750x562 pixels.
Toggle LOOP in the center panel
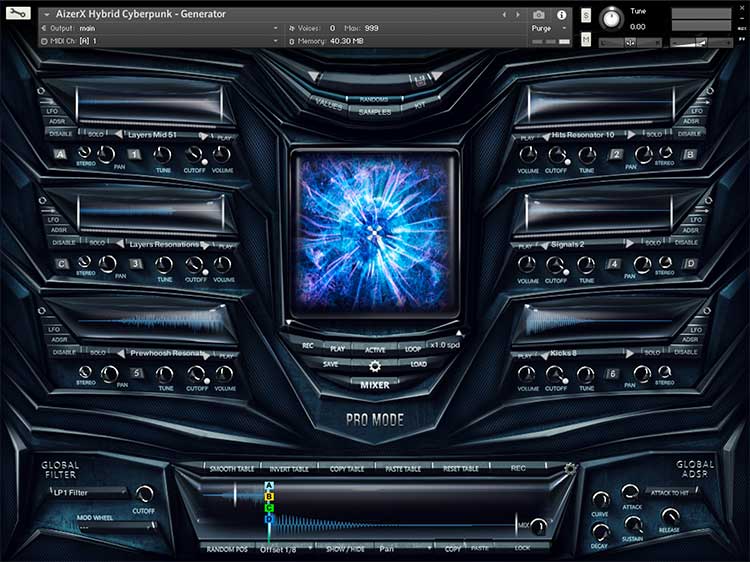pos(413,349)
